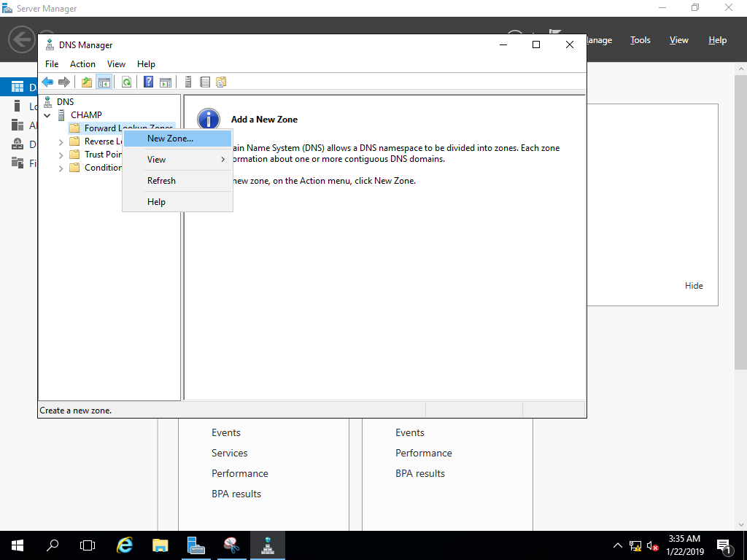
Task: Click the blue question mark Help icon
Action: click(148, 82)
